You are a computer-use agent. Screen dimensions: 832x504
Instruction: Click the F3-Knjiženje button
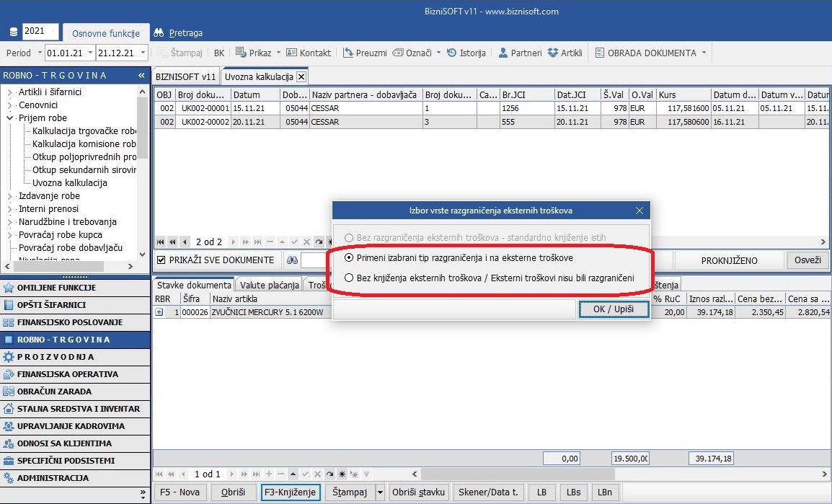click(x=290, y=492)
